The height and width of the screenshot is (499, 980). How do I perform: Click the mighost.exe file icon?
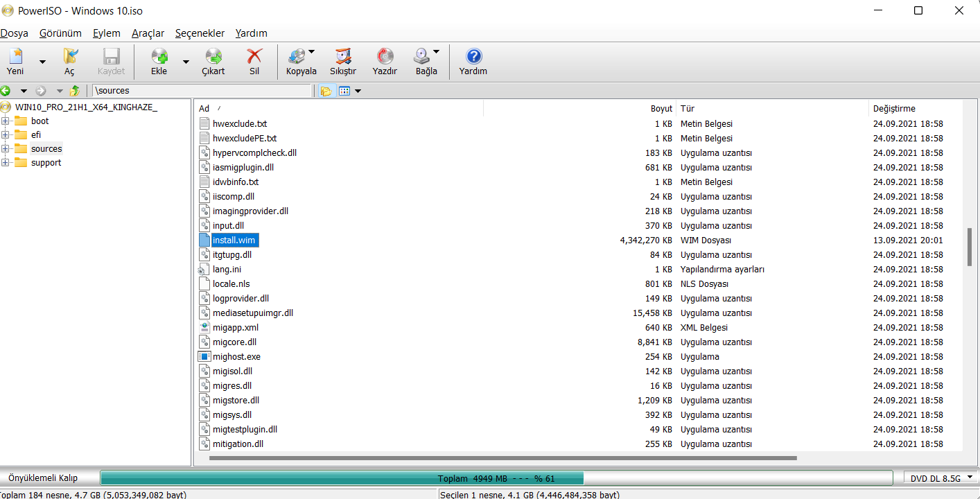coord(204,356)
